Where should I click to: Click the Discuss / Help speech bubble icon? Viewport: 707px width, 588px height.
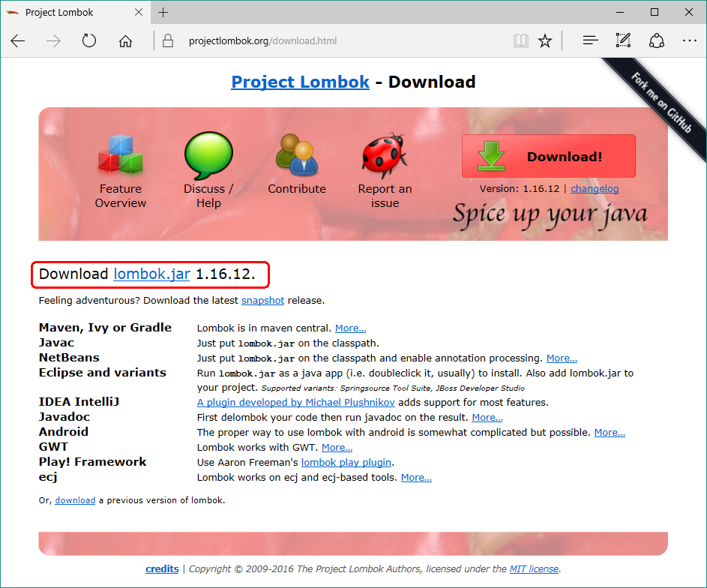point(208,155)
